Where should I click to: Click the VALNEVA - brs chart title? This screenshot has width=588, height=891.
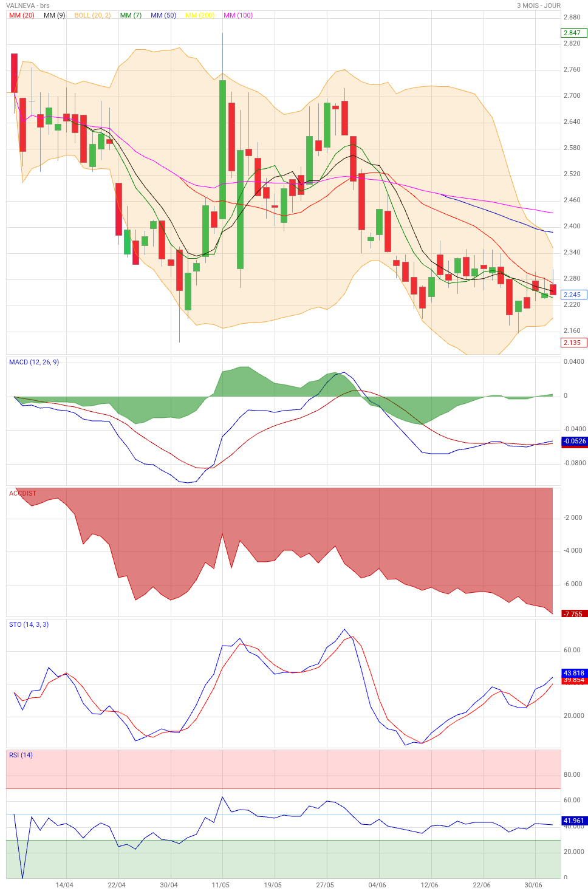[28, 5]
